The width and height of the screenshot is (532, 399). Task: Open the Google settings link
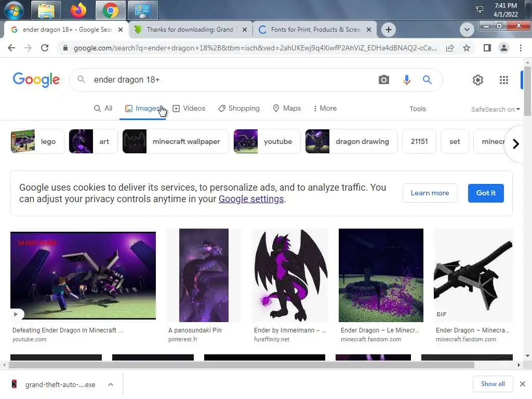point(251,199)
